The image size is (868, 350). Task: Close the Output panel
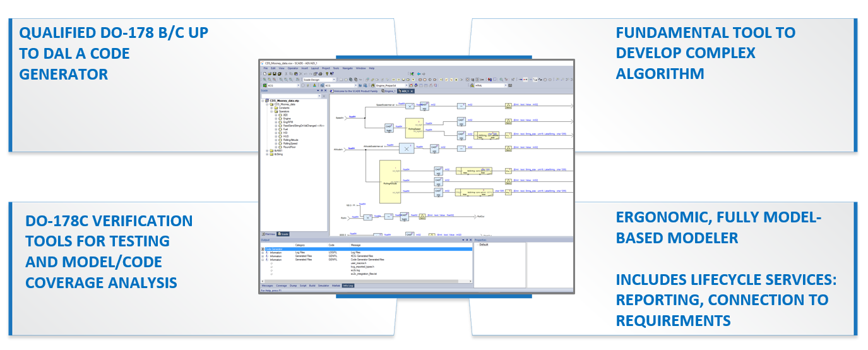pyautogui.click(x=470, y=239)
